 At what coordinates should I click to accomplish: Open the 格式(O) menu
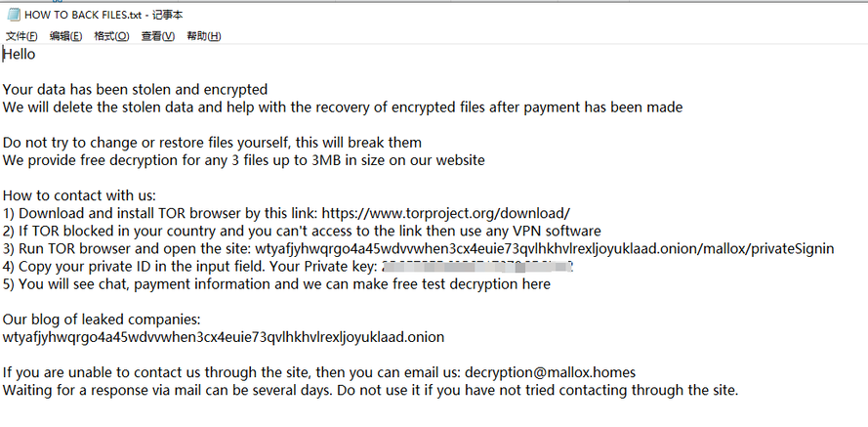pyautogui.click(x=111, y=36)
